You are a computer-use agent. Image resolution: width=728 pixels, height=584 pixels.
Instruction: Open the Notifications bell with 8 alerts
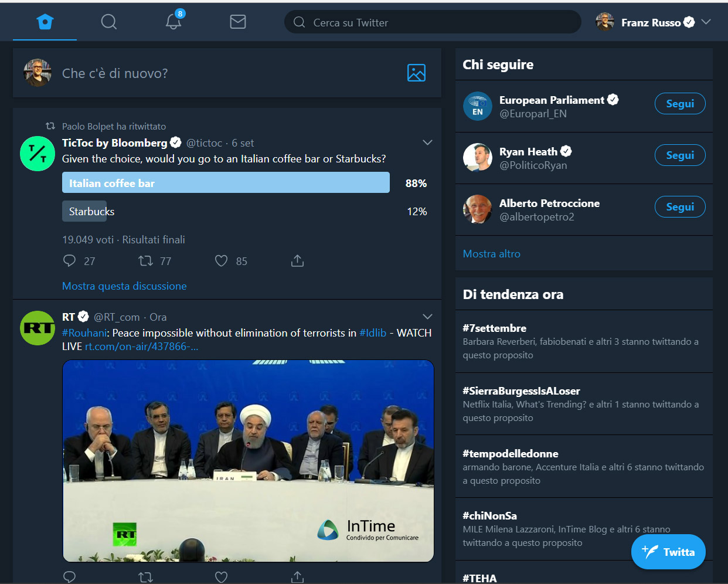click(x=174, y=22)
